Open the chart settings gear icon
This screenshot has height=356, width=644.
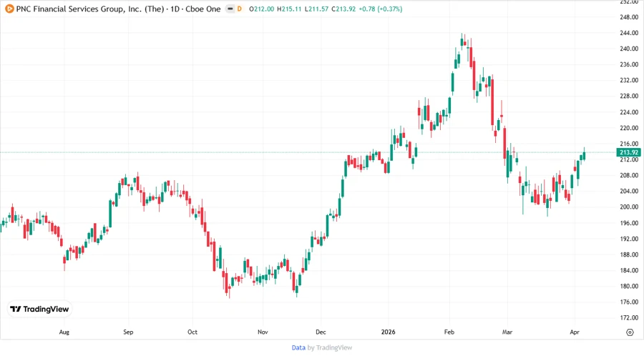point(630,332)
